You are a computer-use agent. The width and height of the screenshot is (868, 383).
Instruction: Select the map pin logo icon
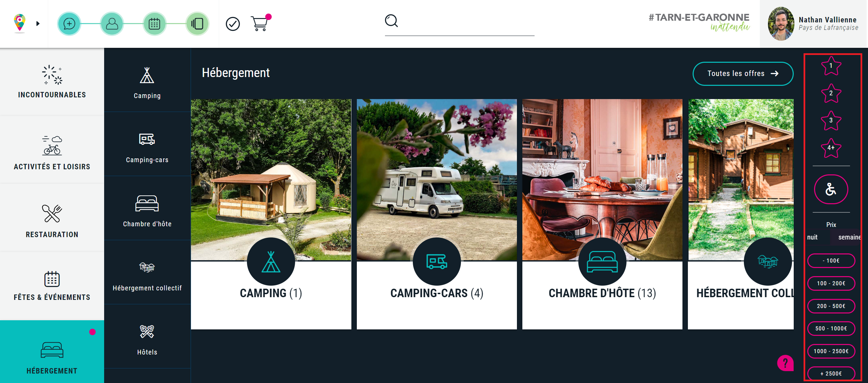click(20, 23)
